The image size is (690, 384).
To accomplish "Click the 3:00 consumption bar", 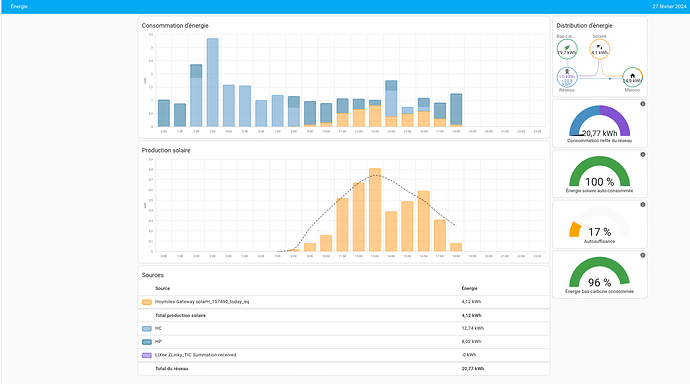I will point(213,83).
